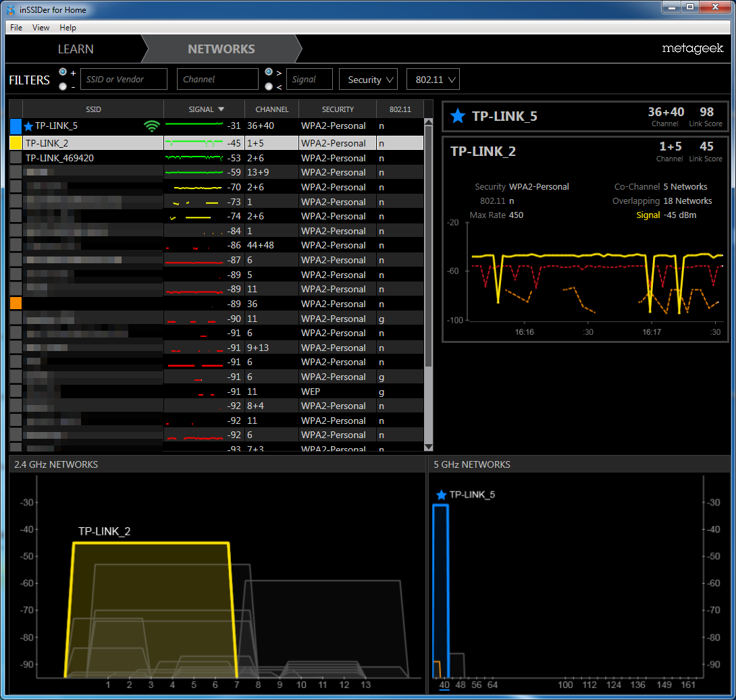This screenshot has width=736, height=700.
Task: Click channel 40 on 5 GHz axis
Action: click(x=444, y=684)
